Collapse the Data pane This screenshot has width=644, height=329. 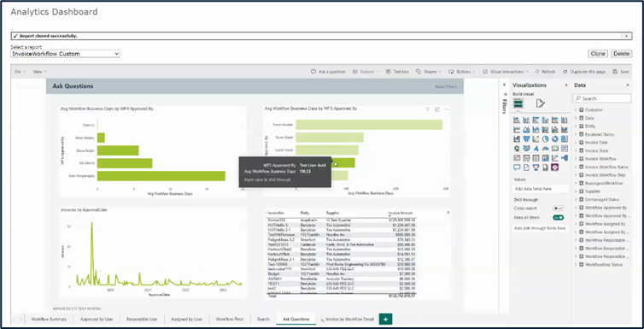(628, 85)
